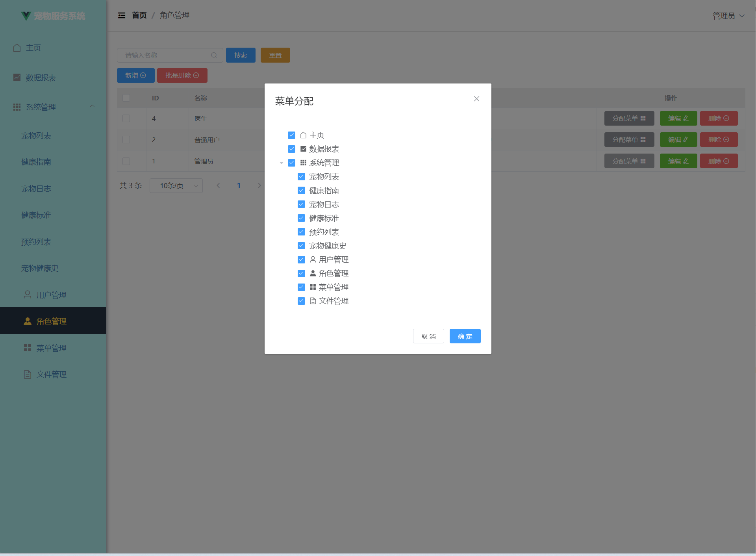
Task: Uncheck the 宠物日志 checkbox in tree
Action: click(301, 204)
